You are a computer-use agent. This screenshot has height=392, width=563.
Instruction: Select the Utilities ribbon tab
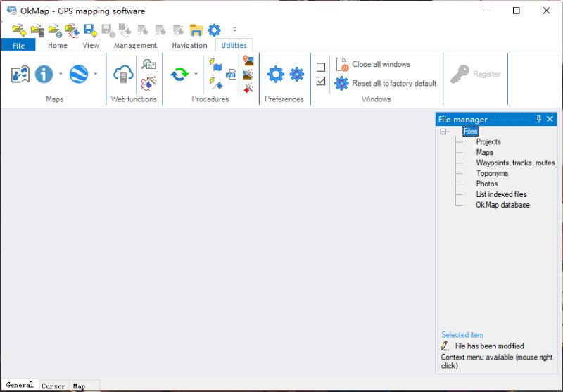click(234, 45)
